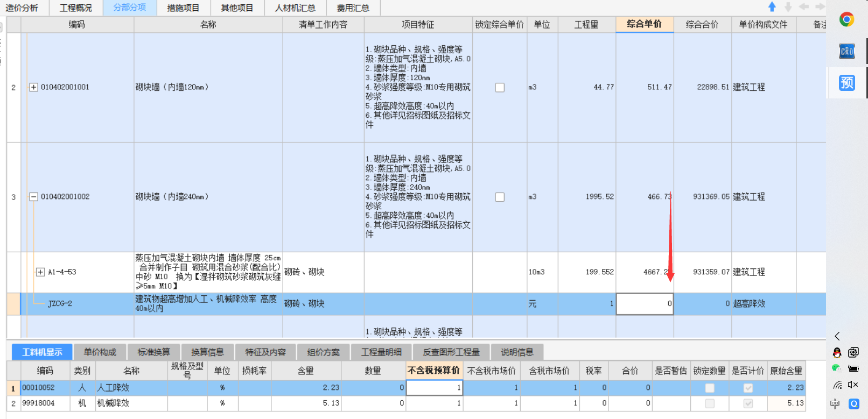868x419 pixels.
Task: Open Wi-Fi network tray icon
Action: coord(837,385)
